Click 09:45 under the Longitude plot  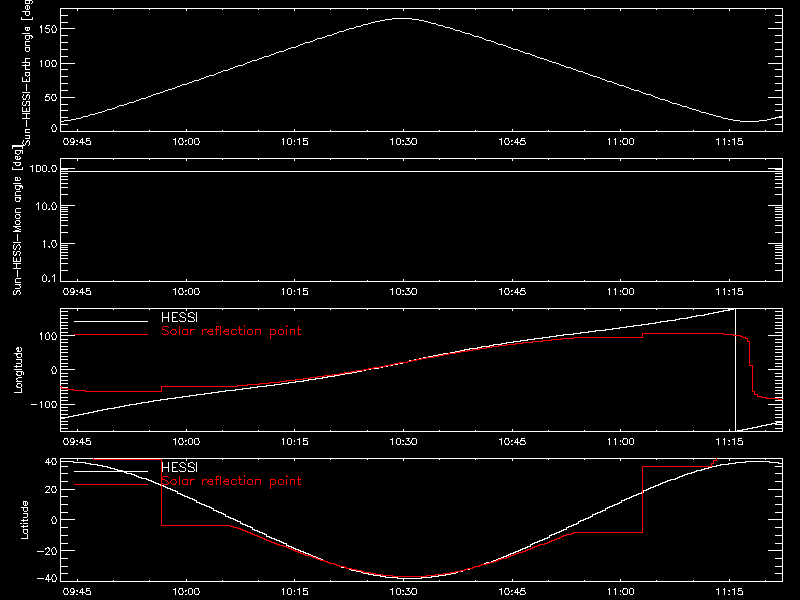point(77,442)
